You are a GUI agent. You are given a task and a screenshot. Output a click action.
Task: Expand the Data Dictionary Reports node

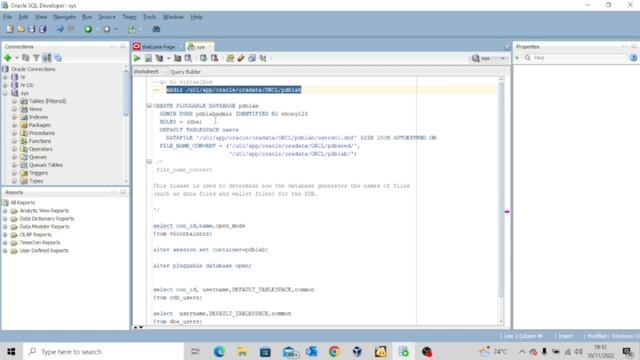tap(5, 219)
